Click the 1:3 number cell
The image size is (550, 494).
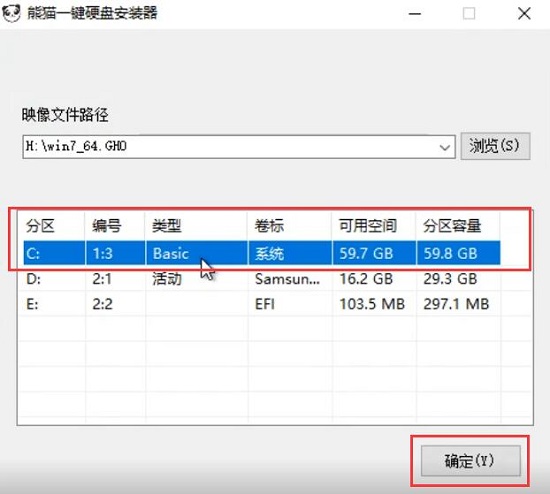tap(115, 253)
